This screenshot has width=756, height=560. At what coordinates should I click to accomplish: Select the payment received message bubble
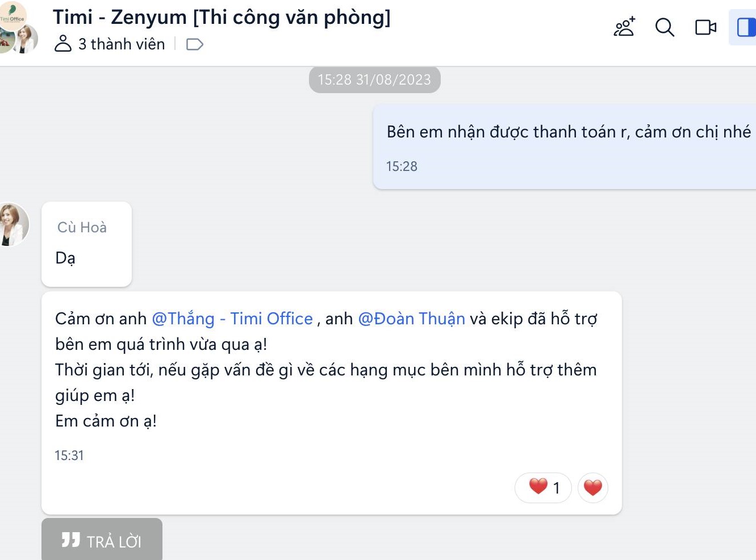565,147
